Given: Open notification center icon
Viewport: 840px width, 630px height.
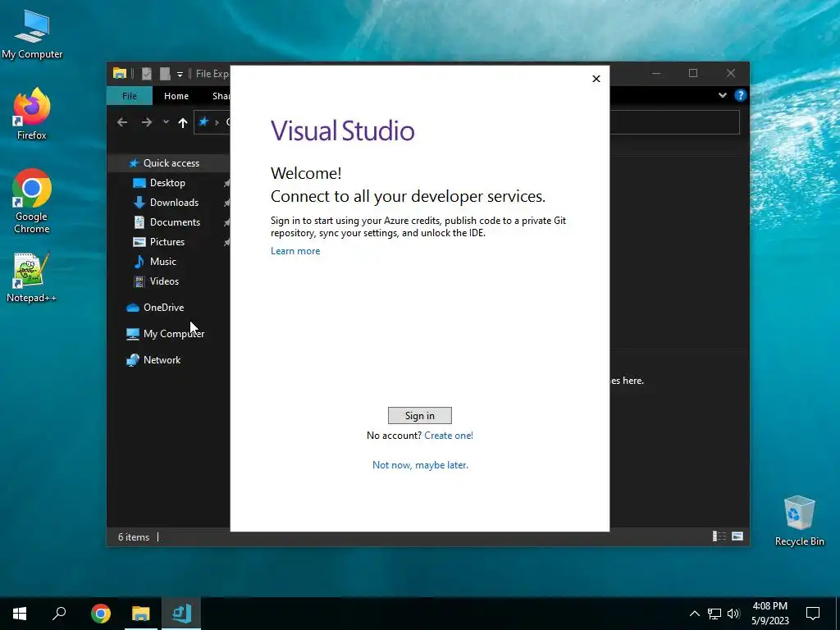Looking at the screenshot, I should (813, 614).
